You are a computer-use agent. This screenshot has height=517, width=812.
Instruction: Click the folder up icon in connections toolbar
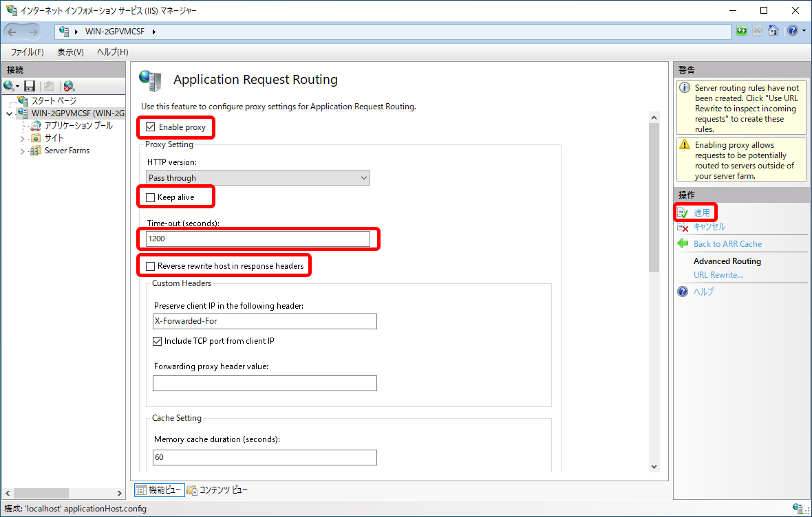(x=49, y=86)
